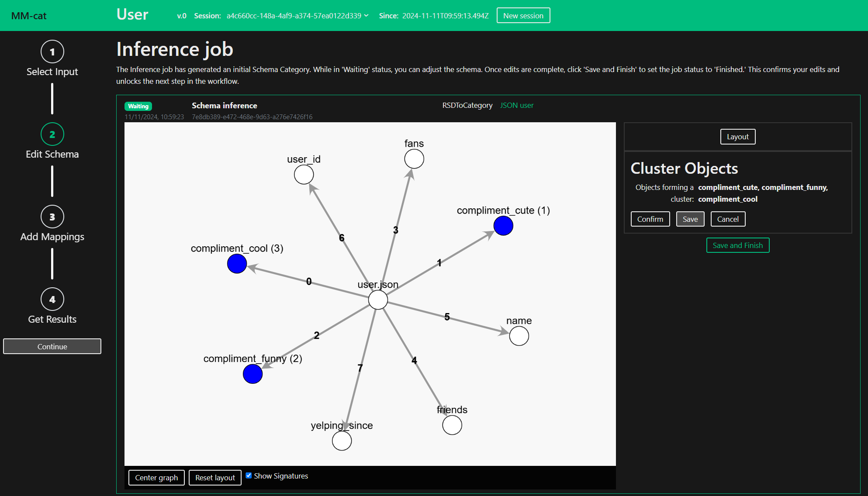Click the job date 11/11/2024 text

click(x=154, y=117)
